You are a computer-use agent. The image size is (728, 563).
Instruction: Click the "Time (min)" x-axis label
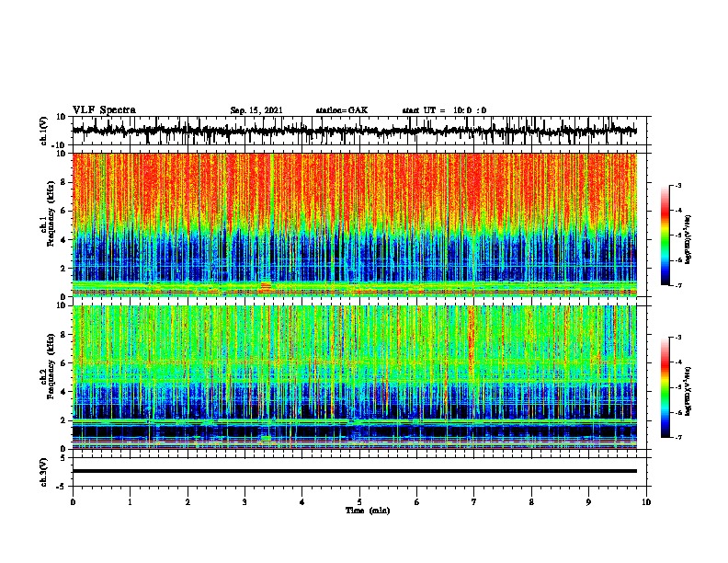368,511
